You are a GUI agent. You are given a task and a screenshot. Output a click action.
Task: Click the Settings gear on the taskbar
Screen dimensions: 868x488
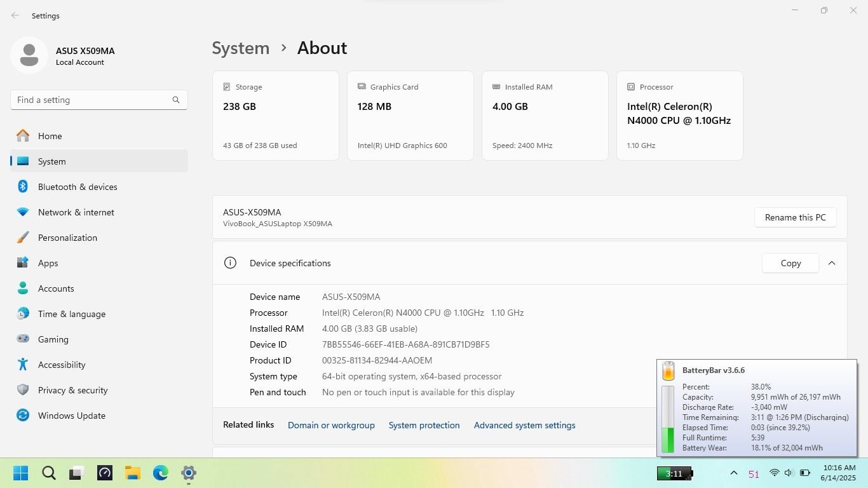(189, 473)
